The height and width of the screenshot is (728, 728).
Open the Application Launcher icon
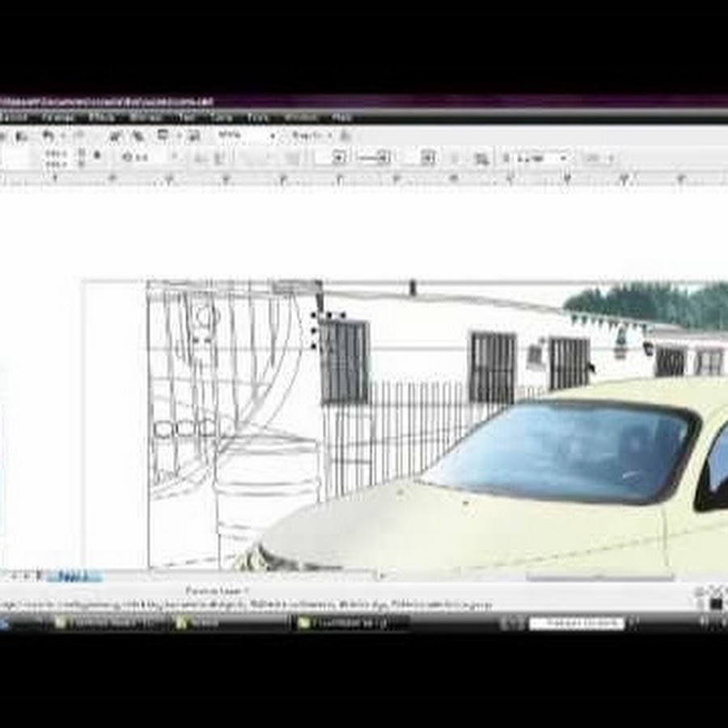pos(163,136)
